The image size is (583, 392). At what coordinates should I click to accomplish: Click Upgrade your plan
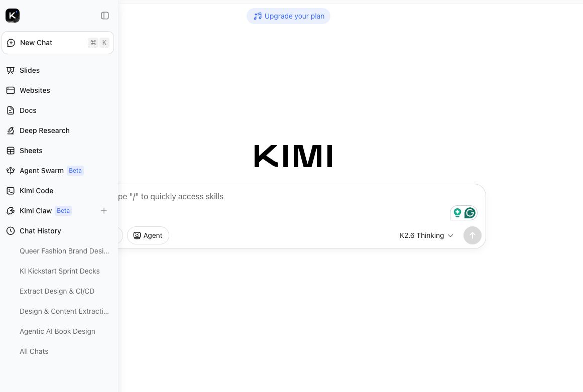289,16
